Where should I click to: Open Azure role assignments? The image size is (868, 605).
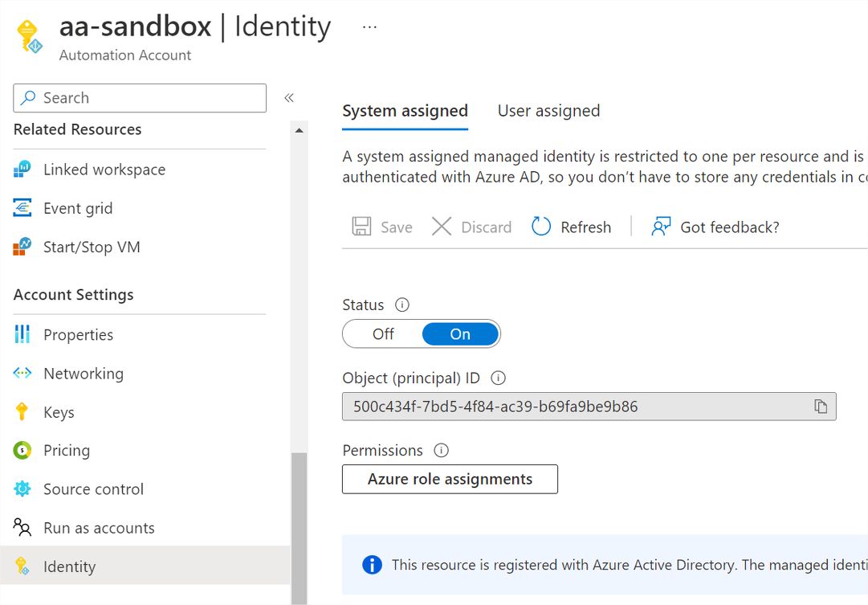[x=450, y=479]
